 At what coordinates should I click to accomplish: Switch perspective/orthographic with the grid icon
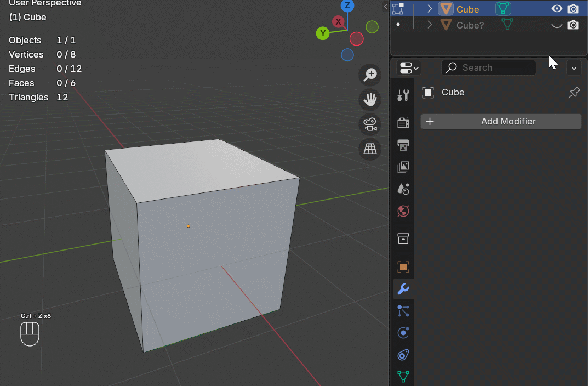(370, 149)
